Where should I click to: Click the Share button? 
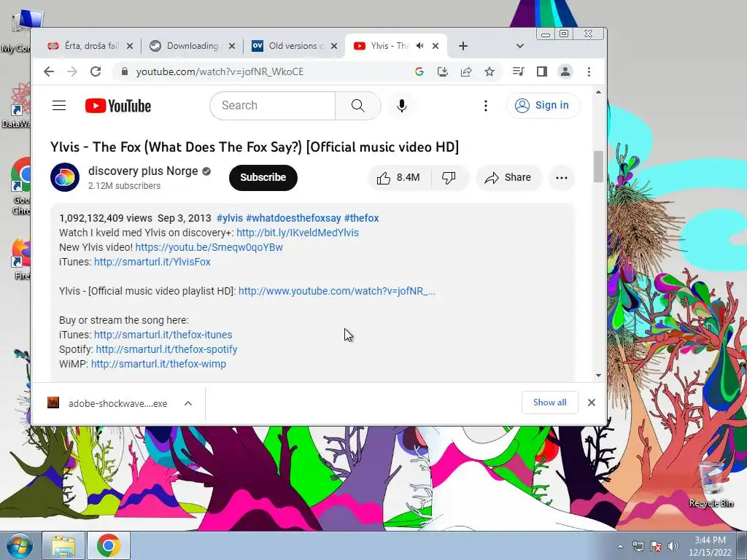coord(508,178)
